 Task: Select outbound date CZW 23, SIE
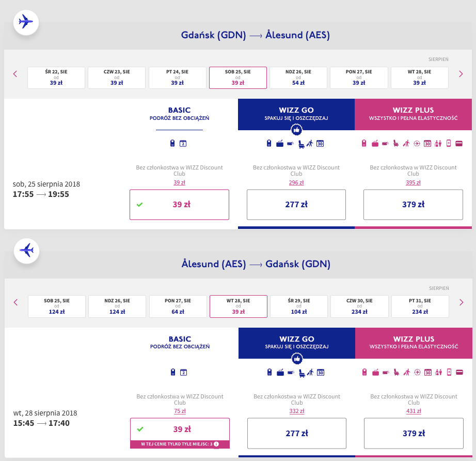(x=117, y=78)
